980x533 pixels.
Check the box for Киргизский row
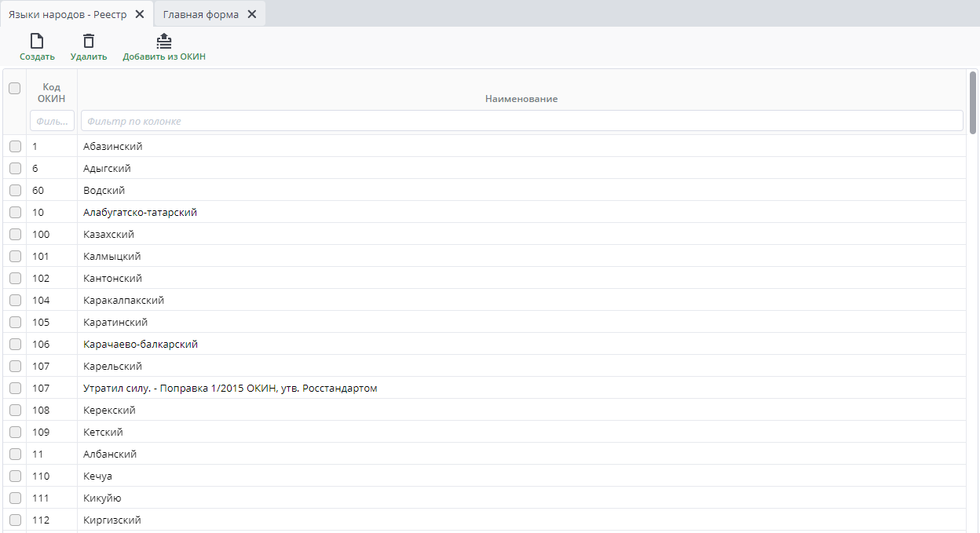click(15, 520)
